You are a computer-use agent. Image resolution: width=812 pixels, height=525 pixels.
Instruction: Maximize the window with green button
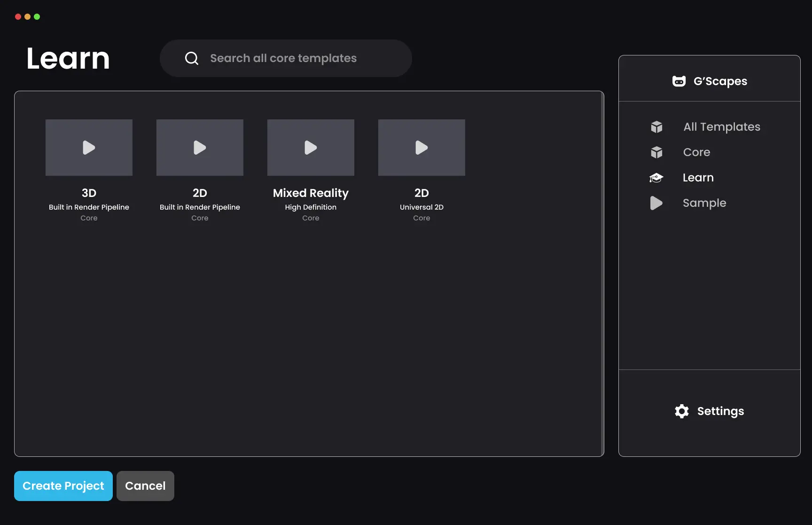click(37, 17)
